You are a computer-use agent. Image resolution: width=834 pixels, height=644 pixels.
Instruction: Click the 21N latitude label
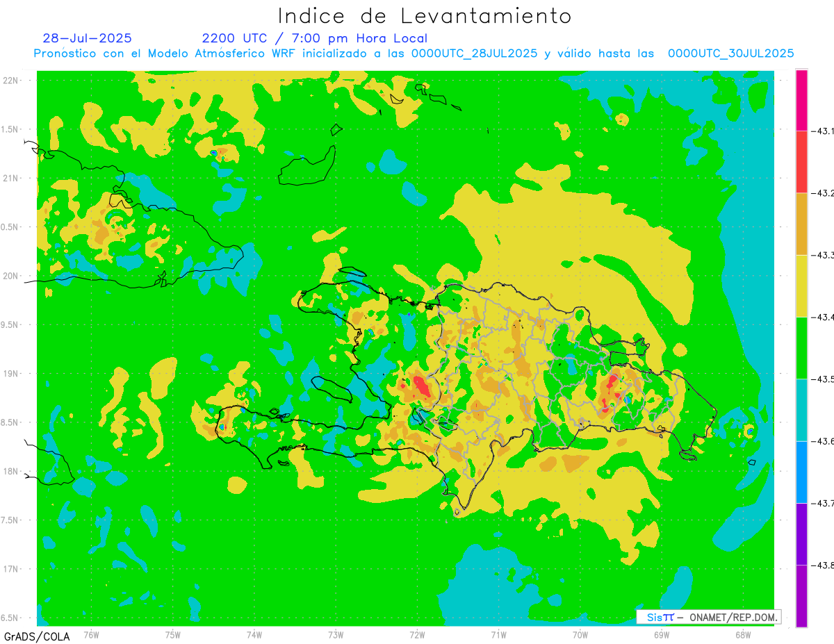[12, 178]
